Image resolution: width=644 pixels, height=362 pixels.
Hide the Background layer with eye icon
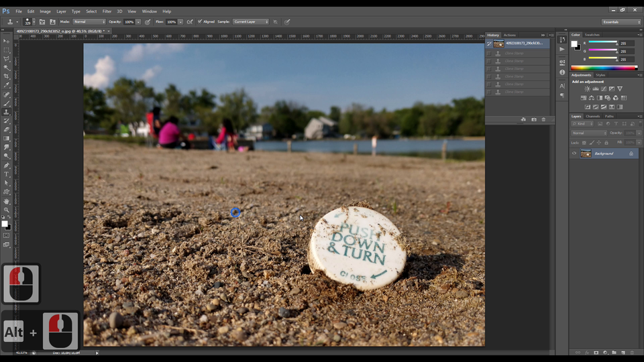click(x=574, y=154)
